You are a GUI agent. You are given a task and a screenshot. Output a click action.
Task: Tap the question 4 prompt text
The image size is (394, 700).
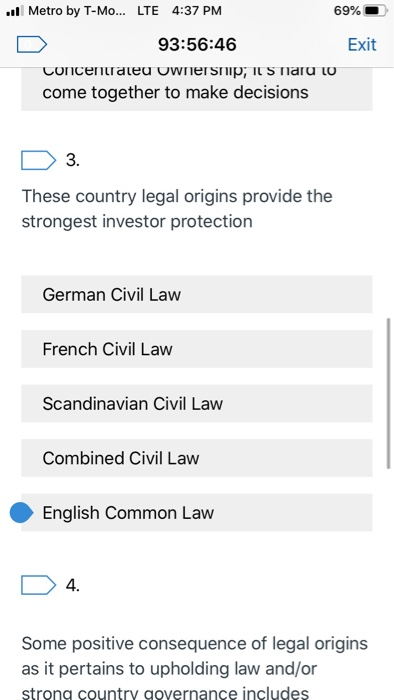point(195,668)
